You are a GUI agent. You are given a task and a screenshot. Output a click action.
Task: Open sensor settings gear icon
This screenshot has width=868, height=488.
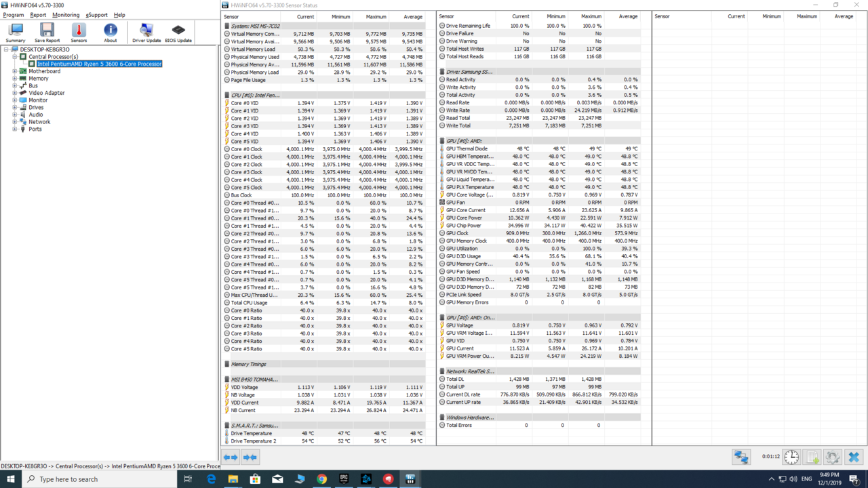pyautogui.click(x=833, y=457)
